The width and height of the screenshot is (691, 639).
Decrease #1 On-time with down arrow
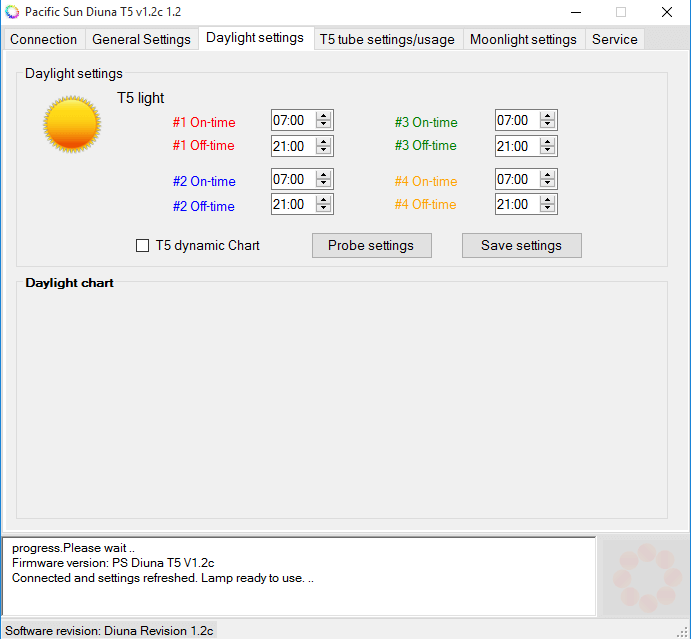pyautogui.click(x=323, y=124)
